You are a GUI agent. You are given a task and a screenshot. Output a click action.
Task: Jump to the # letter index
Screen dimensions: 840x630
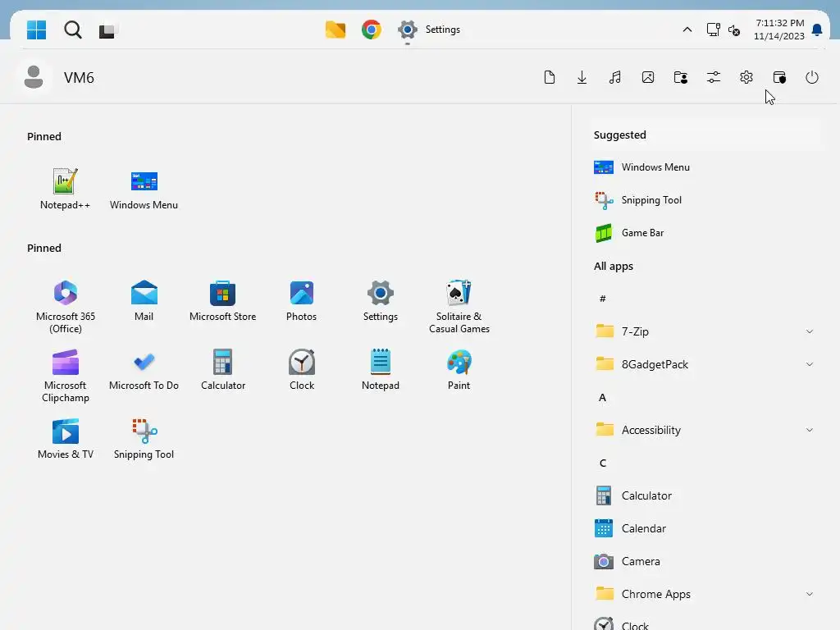603,299
